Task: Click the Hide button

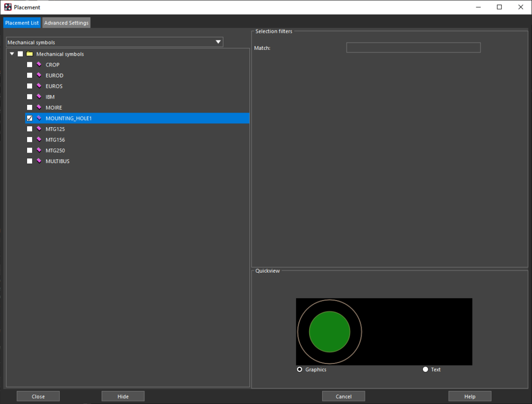Action: click(x=123, y=396)
